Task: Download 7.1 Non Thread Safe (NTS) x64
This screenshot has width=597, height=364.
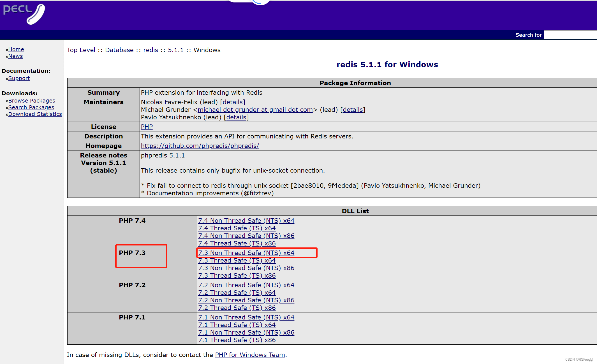Action: (246, 317)
